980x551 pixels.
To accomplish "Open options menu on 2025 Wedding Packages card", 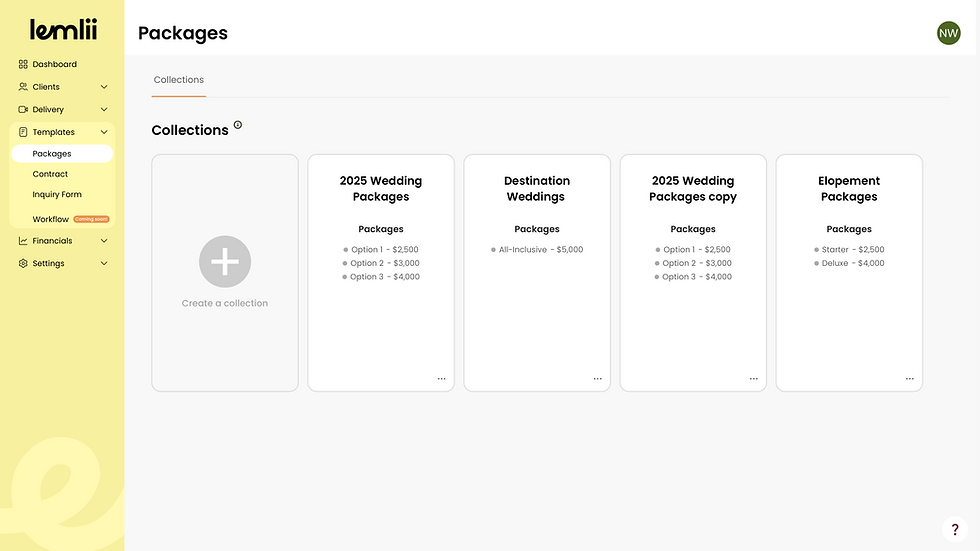I will [x=441, y=379].
